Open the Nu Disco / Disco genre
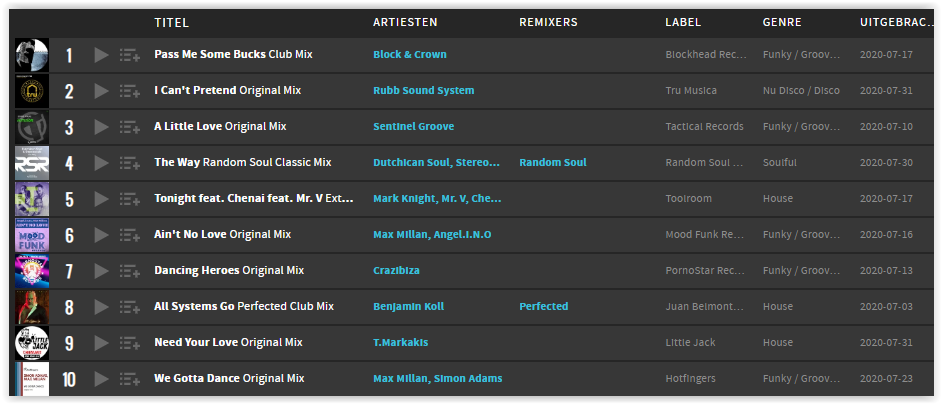Image resolution: width=942 pixels, height=404 pixels. pyautogui.click(x=801, y=91)
